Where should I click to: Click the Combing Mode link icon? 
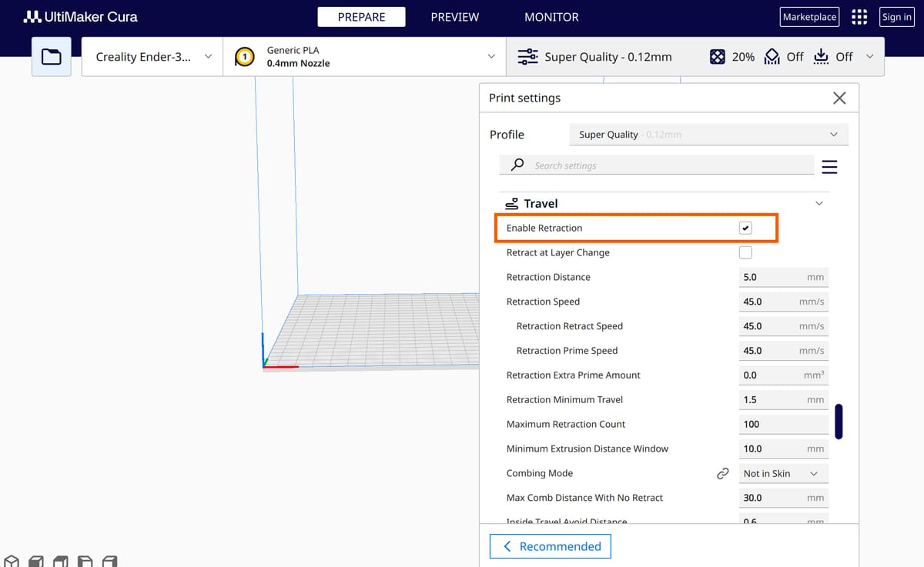[x=722, y=474]
